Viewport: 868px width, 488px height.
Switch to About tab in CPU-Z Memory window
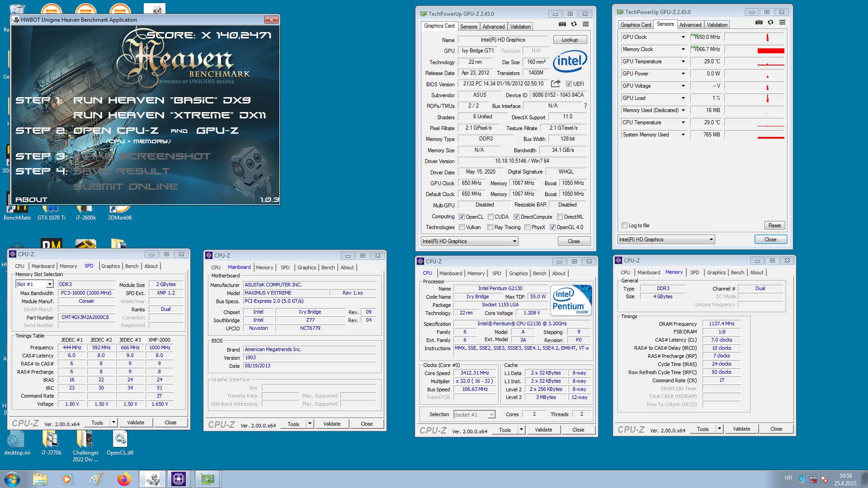pyautogui.click(x=757, y=272)
